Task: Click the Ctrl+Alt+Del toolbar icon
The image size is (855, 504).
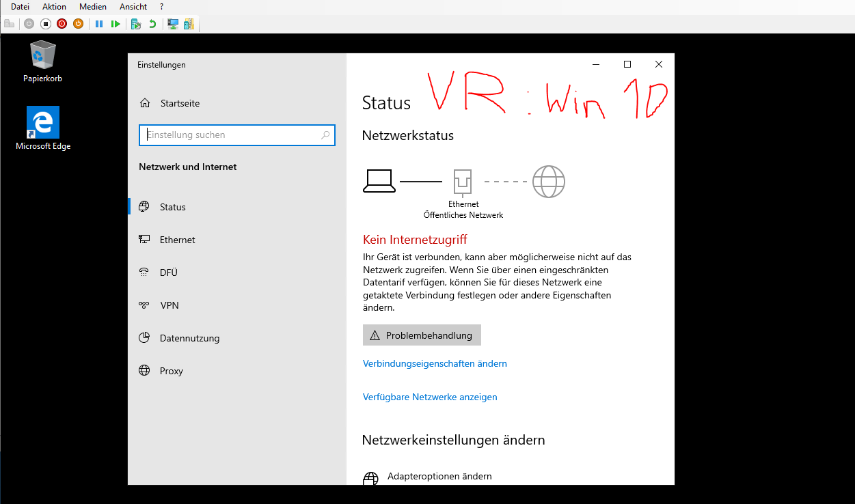Action: pos(10,24)
